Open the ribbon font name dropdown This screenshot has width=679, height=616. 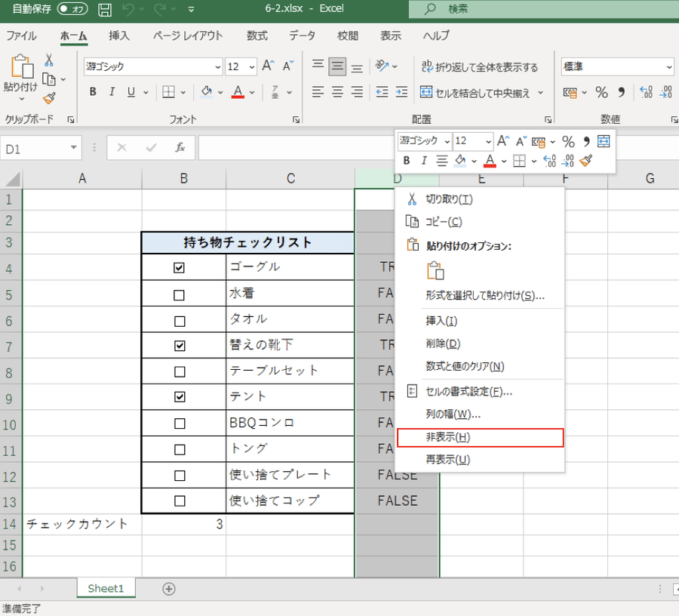click(218, 67)
